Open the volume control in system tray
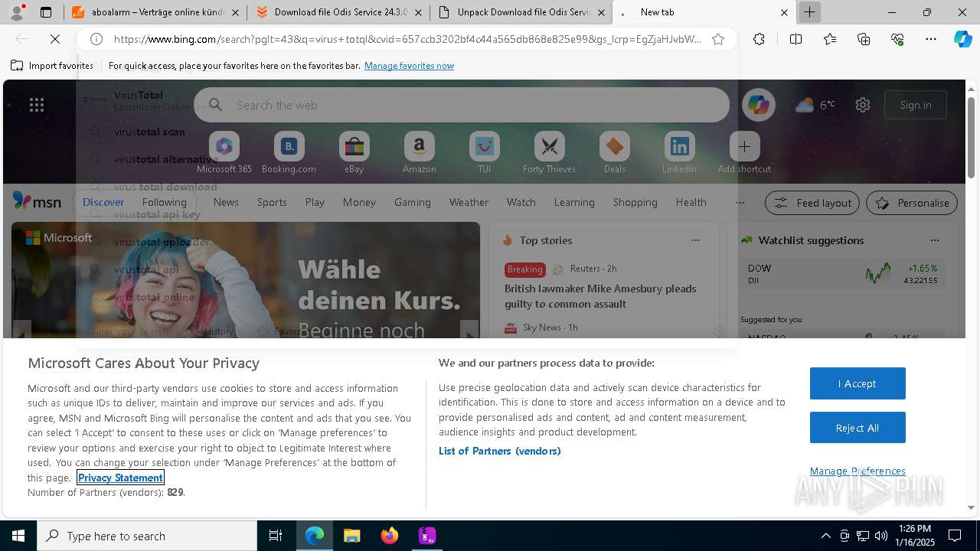Image resolution: width=980 pixels, height=551 pixels. pyautogui.click(x=881, y=536)
